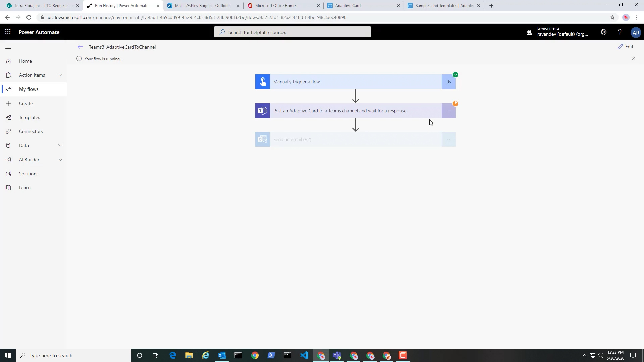Viewport: 644px width, 362px height.
Task: Dismiss the 'Your flow is running' banner
Action: tap(633, 59)
